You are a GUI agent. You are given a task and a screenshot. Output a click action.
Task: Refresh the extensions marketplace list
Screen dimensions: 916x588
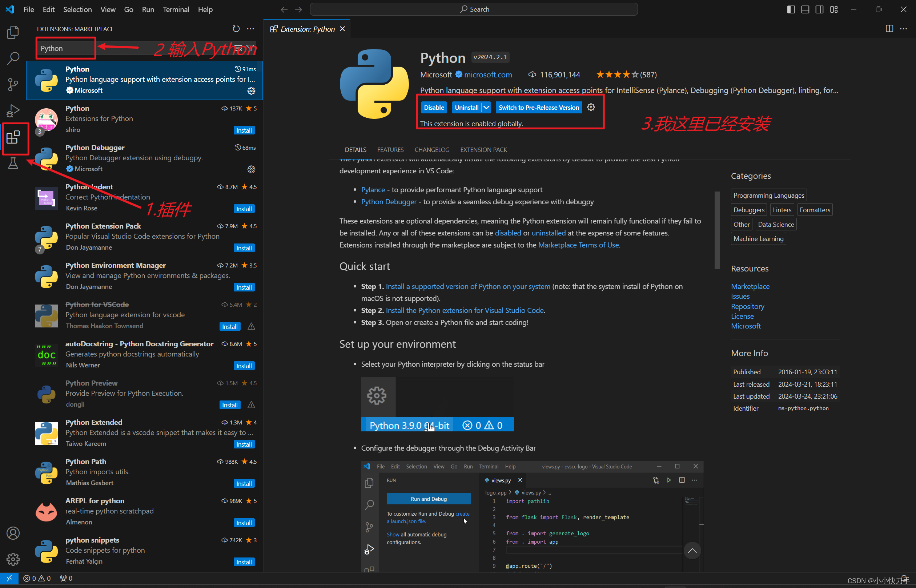(236, 29)
